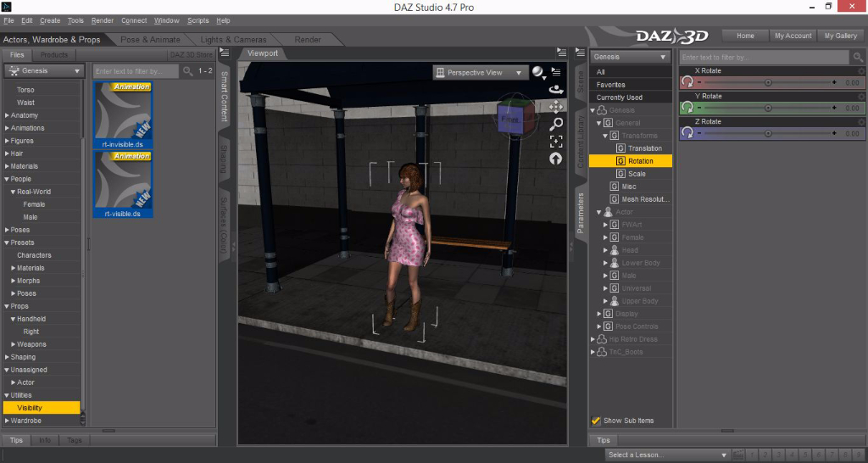Click the reset camera up-arrow icon

click(556, 159)
